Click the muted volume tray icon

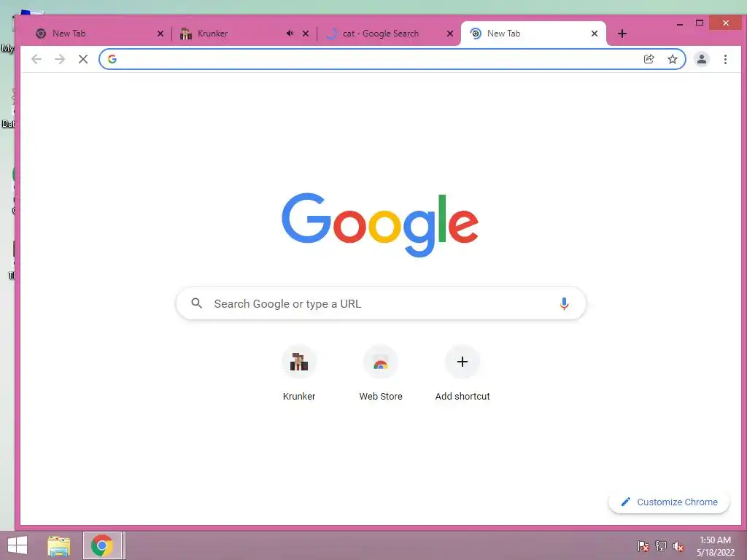pyautogui.click(x=678, y=545)
